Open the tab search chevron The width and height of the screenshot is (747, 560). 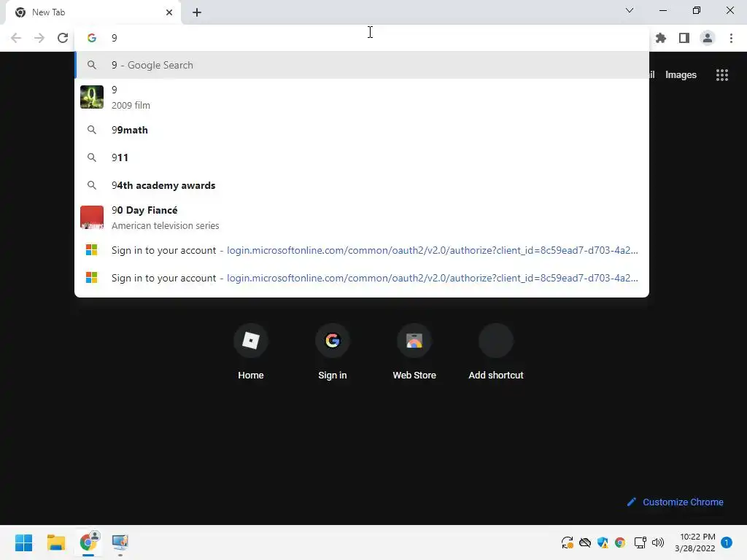click(630, 10)
